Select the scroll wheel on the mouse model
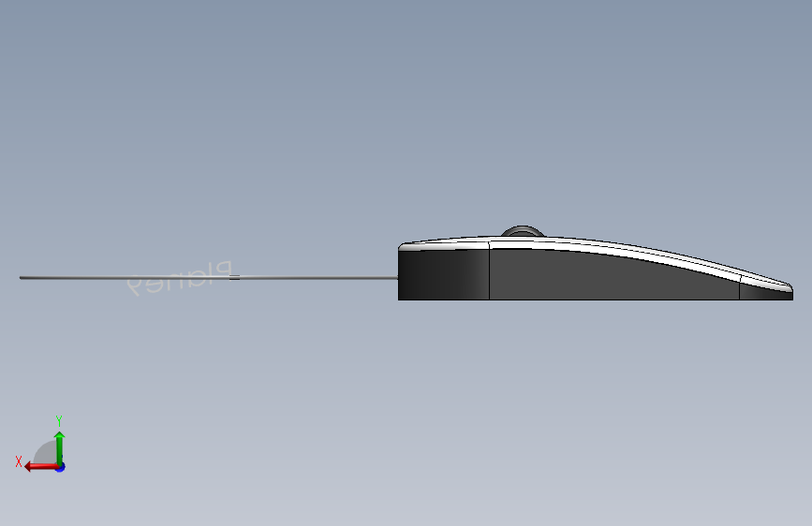Viewport: 812px width, 526px height. pos(523,231)
